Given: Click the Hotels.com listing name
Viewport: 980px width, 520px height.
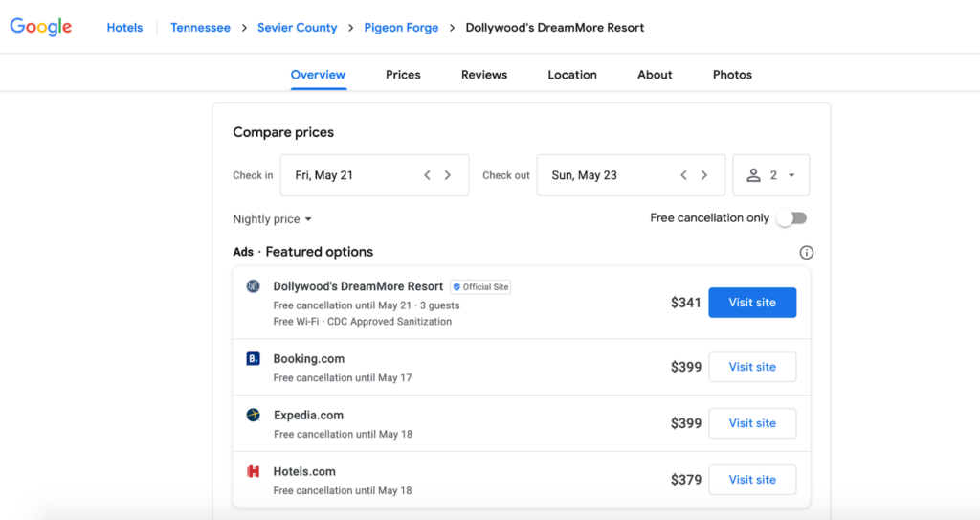Looking at the screenshot, I should [x=304, y=471].
